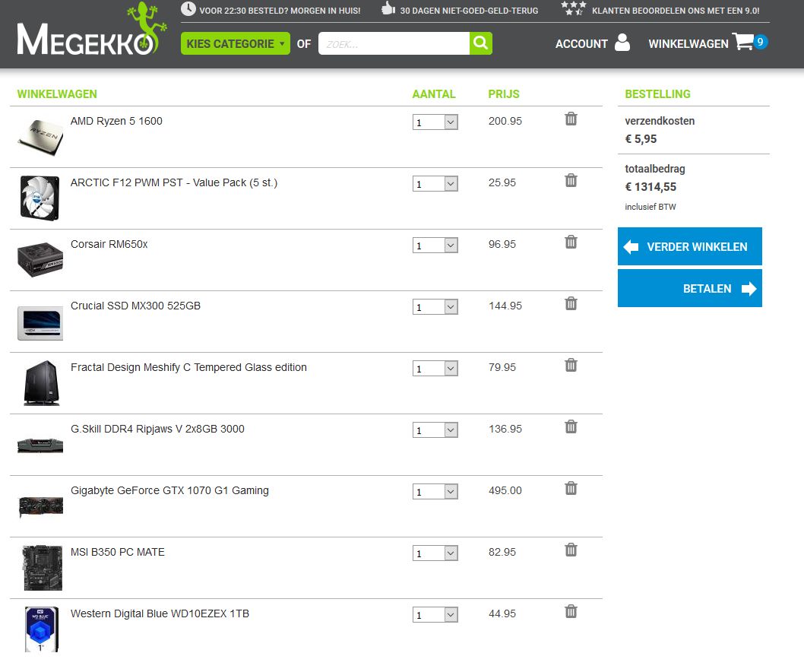
Task: Open quantity dropdown for ARCTIC F12 PWM PST
Action: [x=435, y=184]
